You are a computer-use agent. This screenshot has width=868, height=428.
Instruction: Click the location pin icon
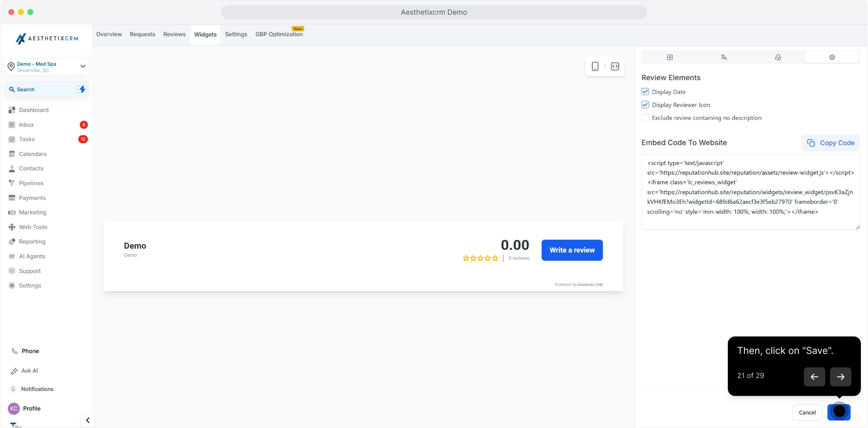pyautogui.click(x=11, y=66)
